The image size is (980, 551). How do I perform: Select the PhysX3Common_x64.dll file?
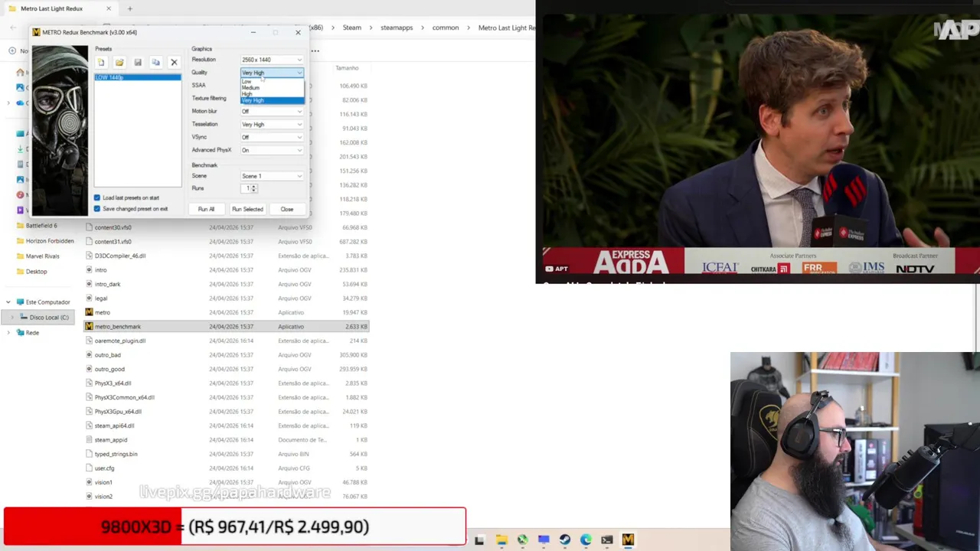[x=124, y=397]
